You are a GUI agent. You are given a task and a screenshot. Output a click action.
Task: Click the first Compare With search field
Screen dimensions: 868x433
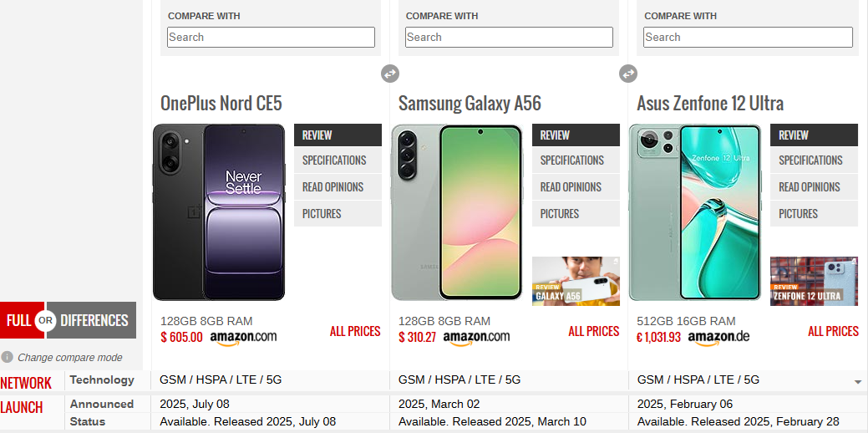[271, 37]
